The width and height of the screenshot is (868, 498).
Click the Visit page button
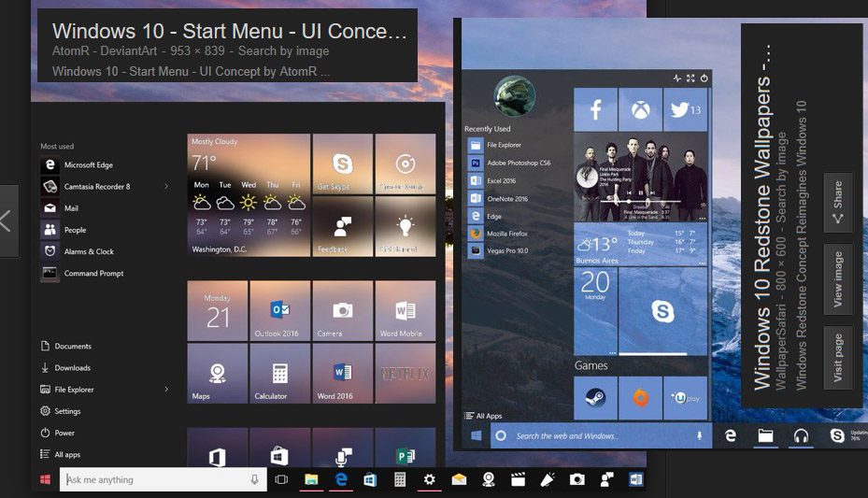point(838,358)
